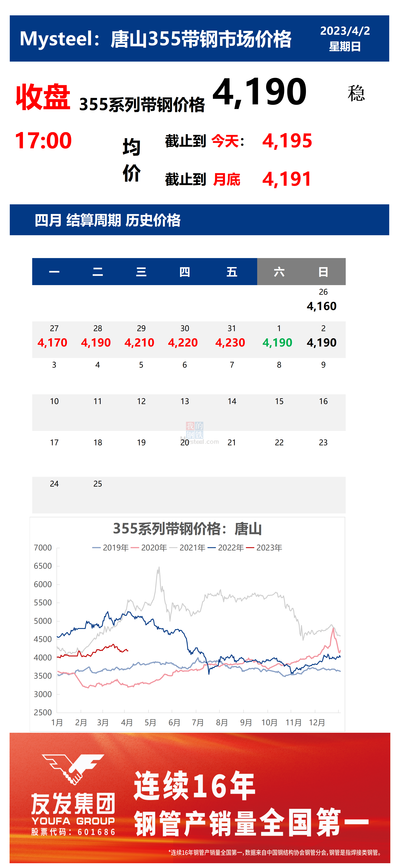The height and width of the screenshot is (868, 399).
Task: Click the 友发集团 company name in the ad
Action: click(x=73, y=804)
